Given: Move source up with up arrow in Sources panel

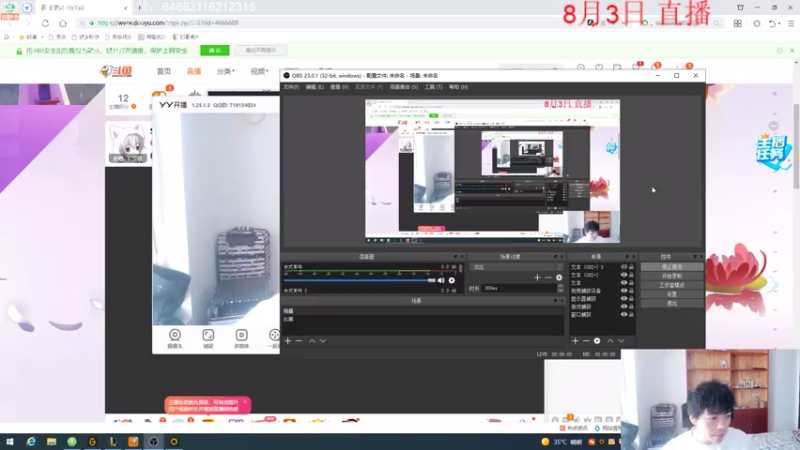Looking at the screenshot, I should (x=610, y=341).
